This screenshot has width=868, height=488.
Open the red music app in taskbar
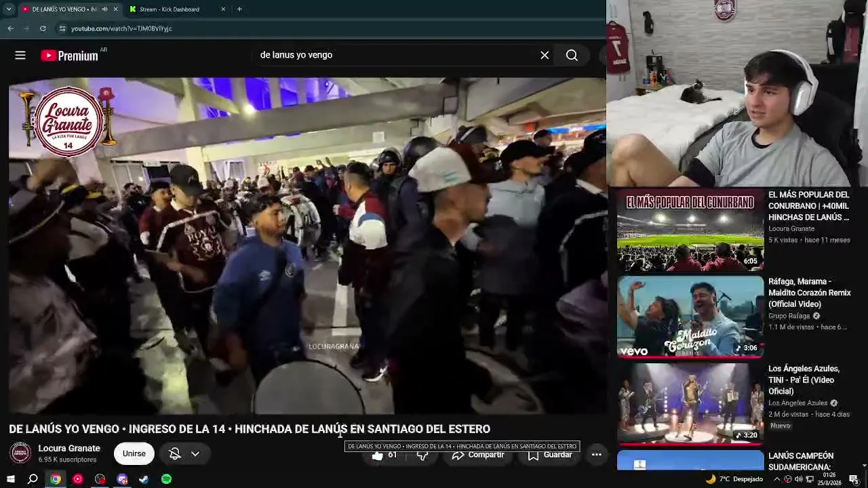(78, 479)
